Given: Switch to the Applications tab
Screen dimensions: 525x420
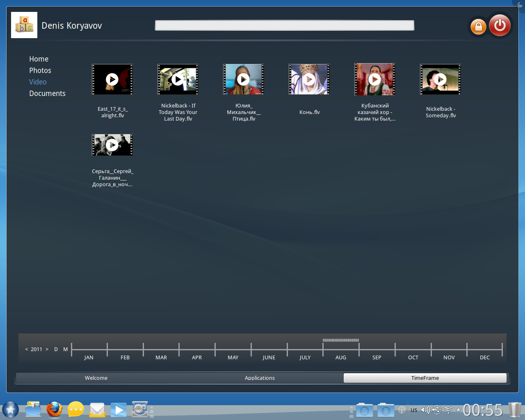Looking at the screenshot, I should [x=260, y=378].
